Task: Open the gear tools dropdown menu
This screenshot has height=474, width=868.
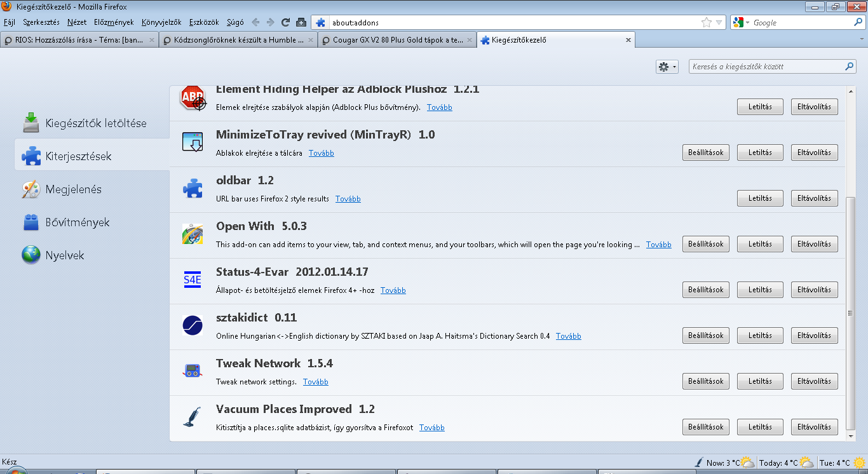Action: pos(667,66)
